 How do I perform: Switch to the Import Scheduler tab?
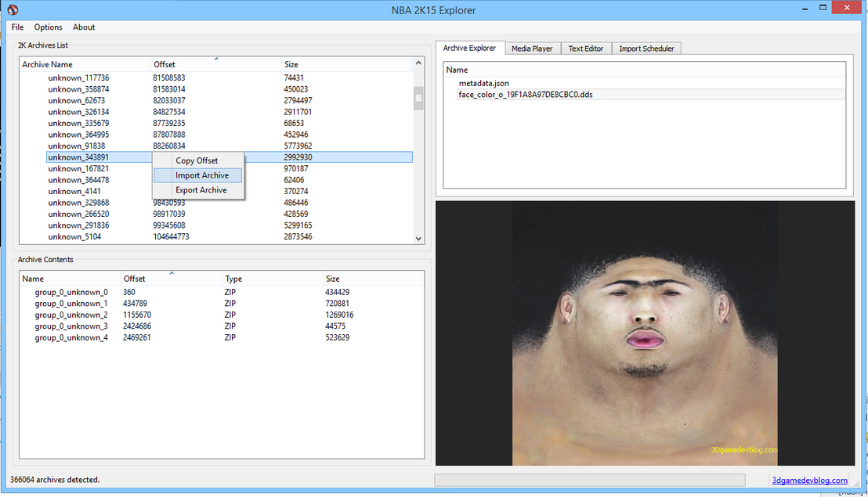646,49
